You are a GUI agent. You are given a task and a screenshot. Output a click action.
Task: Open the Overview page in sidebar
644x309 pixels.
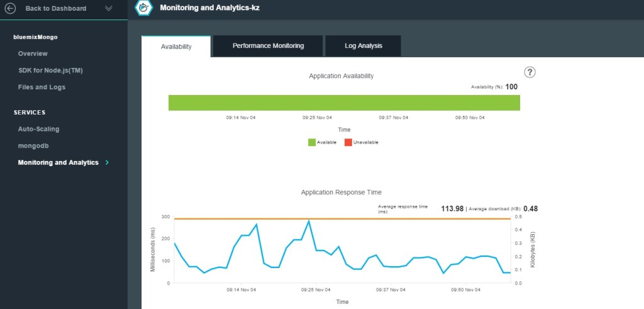click(x=33, y=53)
